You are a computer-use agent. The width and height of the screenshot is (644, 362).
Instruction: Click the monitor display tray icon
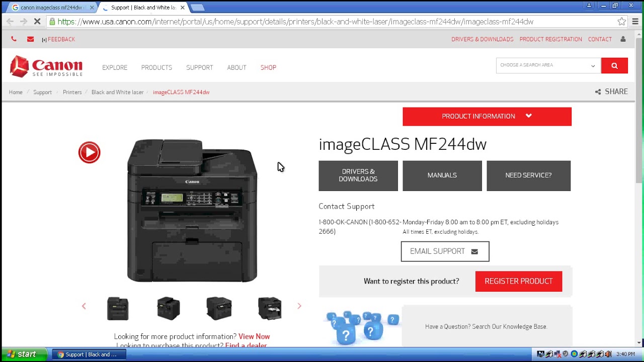coord(541,354)
